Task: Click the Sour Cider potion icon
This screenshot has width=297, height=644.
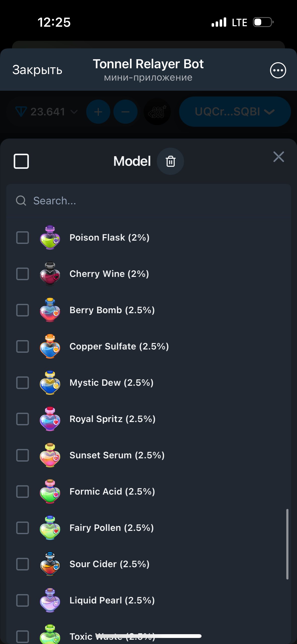Action: coord(50,564)
